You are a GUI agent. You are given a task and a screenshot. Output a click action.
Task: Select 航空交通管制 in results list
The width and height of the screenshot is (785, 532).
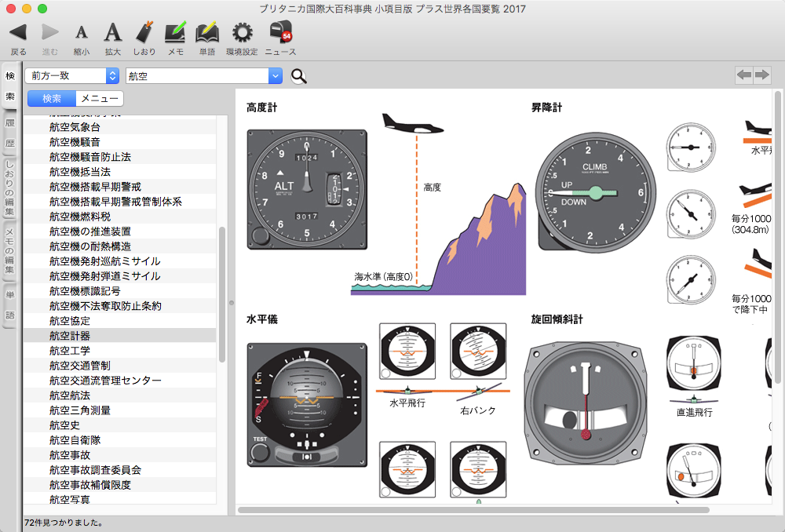point(79,366)
